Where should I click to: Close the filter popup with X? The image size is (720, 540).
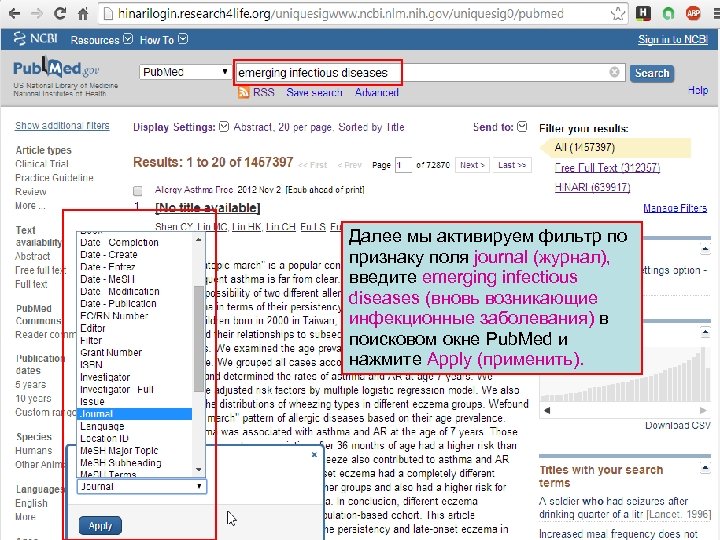(314, 454)
